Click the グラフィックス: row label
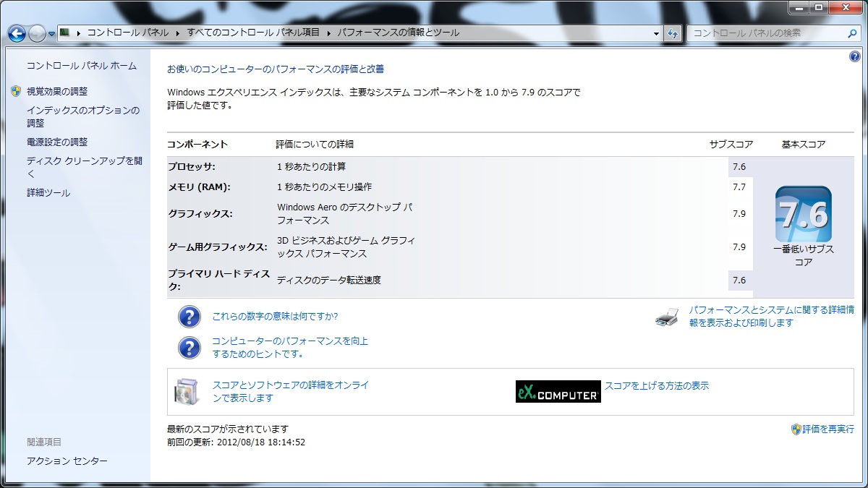The height and width of the screenshot is (488, 868). (200, 214)
